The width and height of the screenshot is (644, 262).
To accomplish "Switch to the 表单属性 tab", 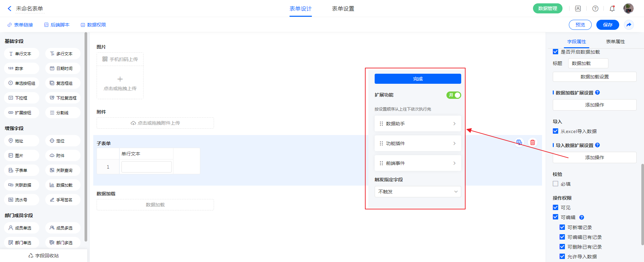I will (x=615, y=42).
